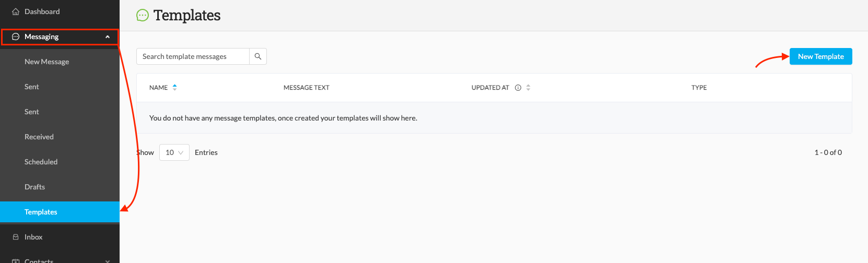Sort templates by Name arrow icon
Screen dimensions: 868x263
point(175,88)
